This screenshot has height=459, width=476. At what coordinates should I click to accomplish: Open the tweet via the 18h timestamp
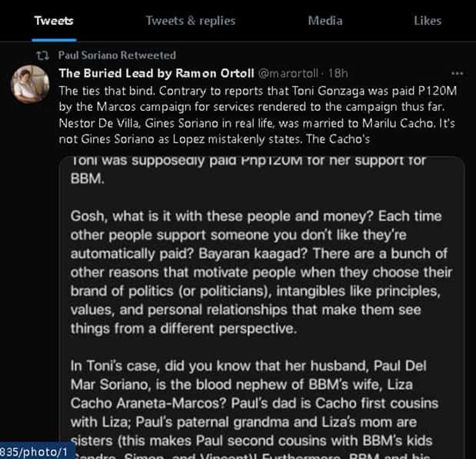pyautogui.click(x=338, y=74)
